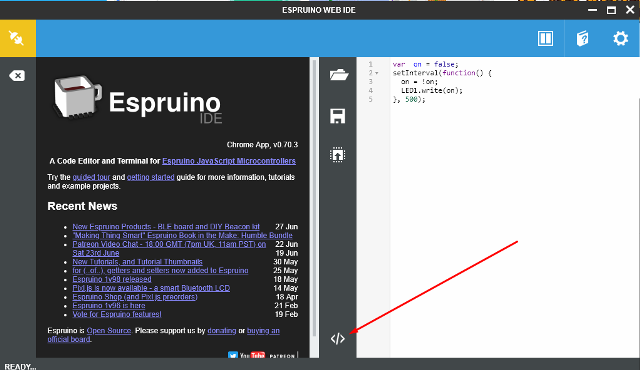The width and height of the screenshot is (640, 370).
Task: Click the Espruino mug logo image
Action: pyautogui.click(x=78, y=97)
